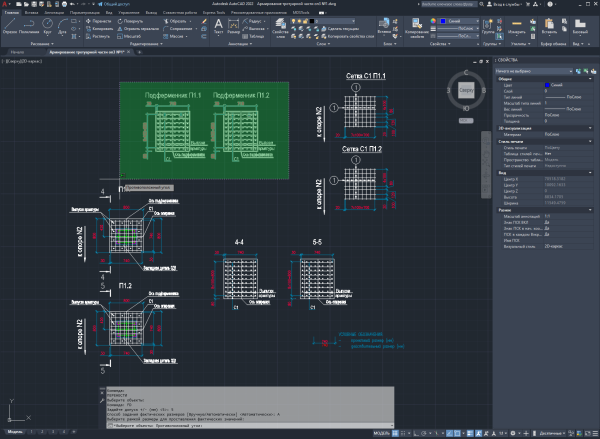Expand the Рисование panel flyout
The image size is (600, 439).
click(x=42, y=44)
